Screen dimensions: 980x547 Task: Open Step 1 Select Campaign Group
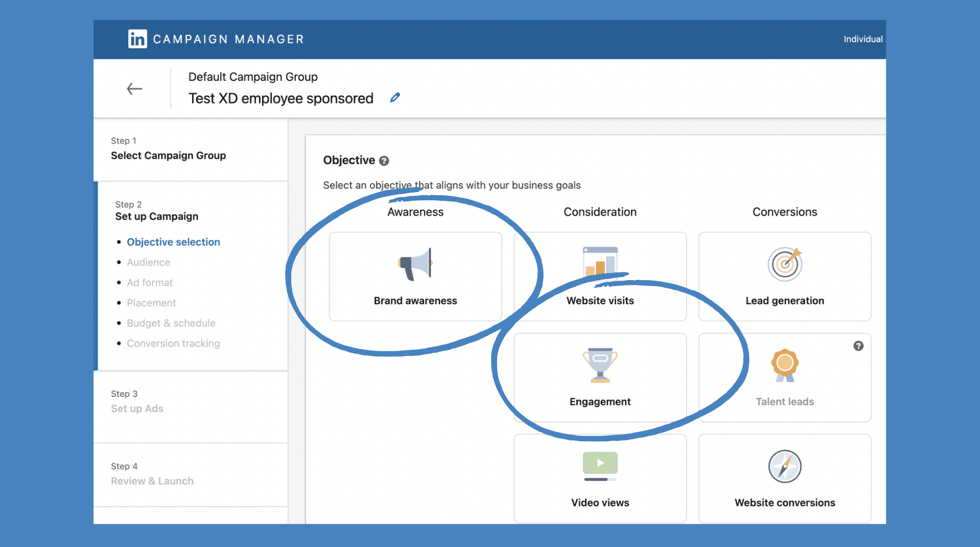click(x=168, y=156)
